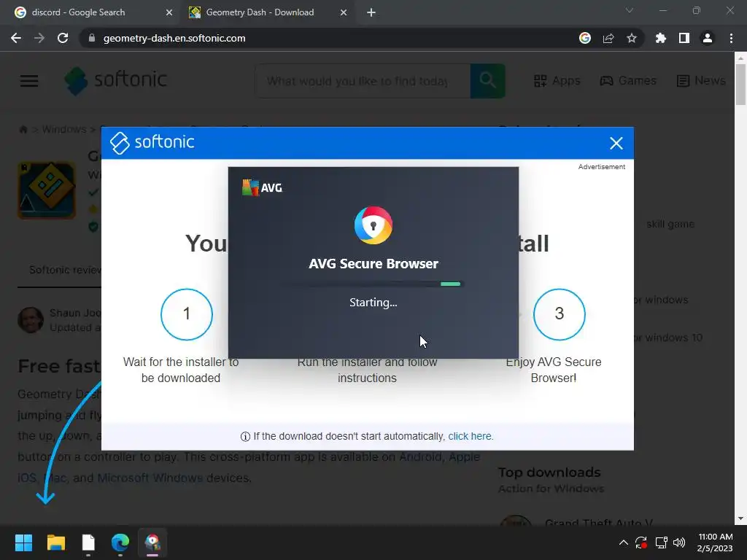747x560 pixels.
Task: Click the 'Top downloads' heading
Action: coord(549,472)
